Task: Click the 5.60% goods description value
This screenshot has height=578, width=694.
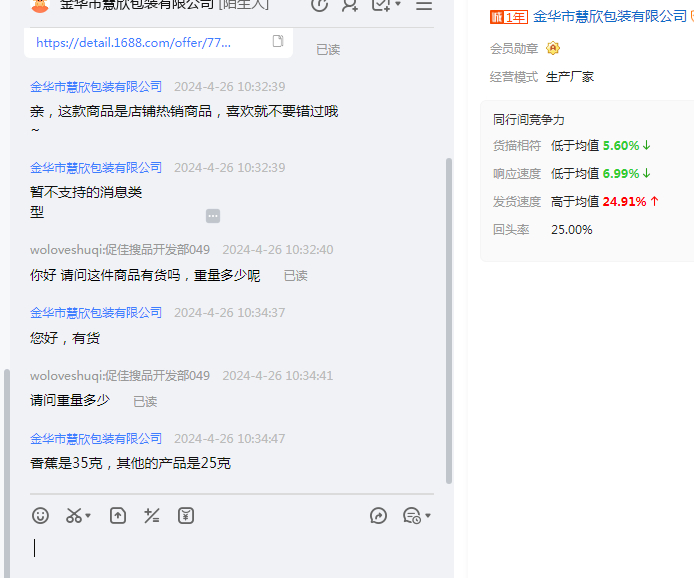Action: coord(621,146)
